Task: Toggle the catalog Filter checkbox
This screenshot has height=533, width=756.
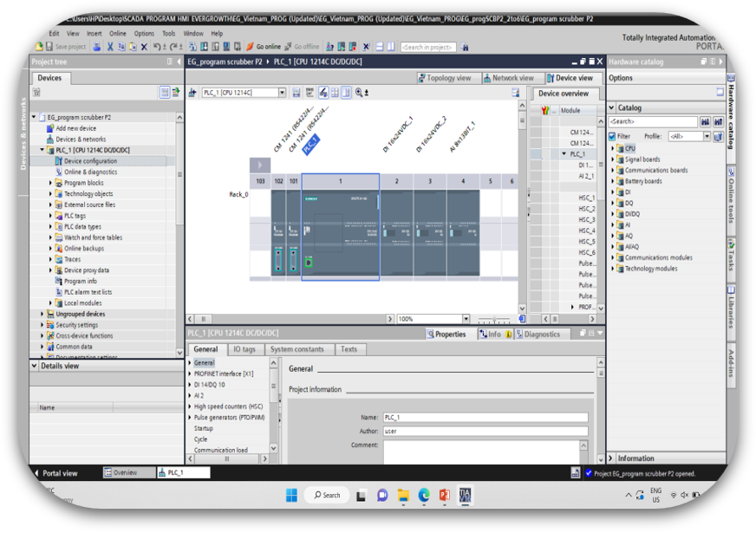Action: click(612, 136)
